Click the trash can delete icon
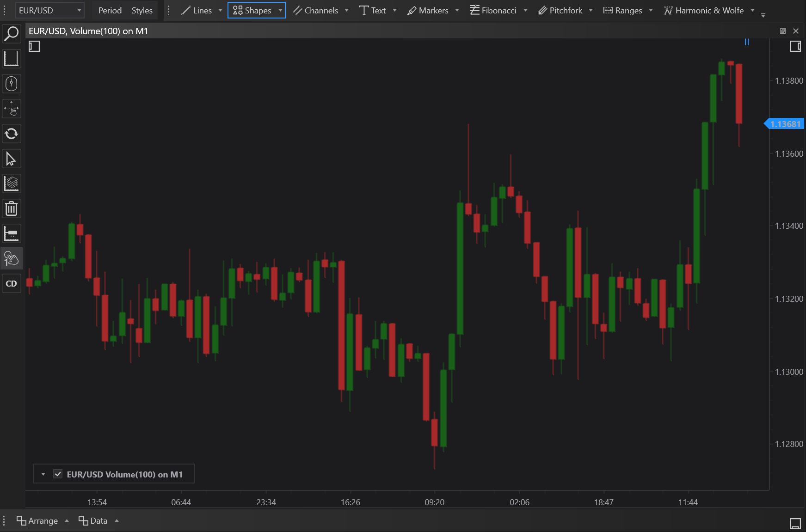 pyautogui.click(x=12, y=209)
